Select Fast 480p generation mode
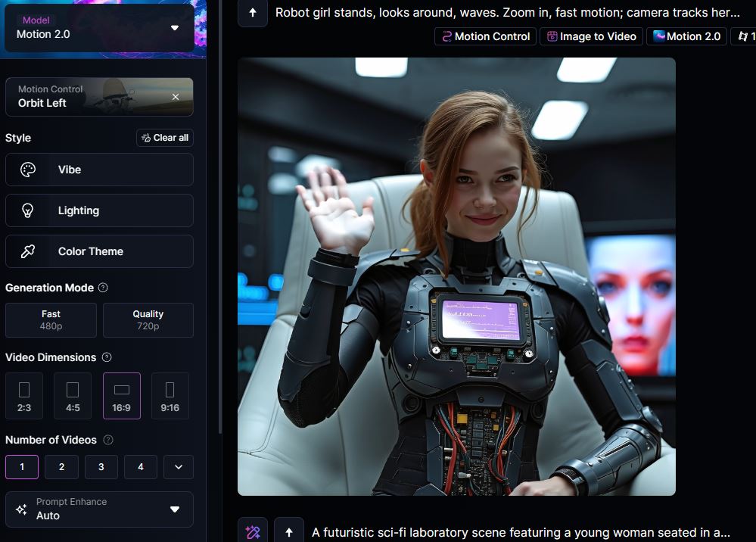The width and height of the screenshot is (756, 542). [51, 319]
